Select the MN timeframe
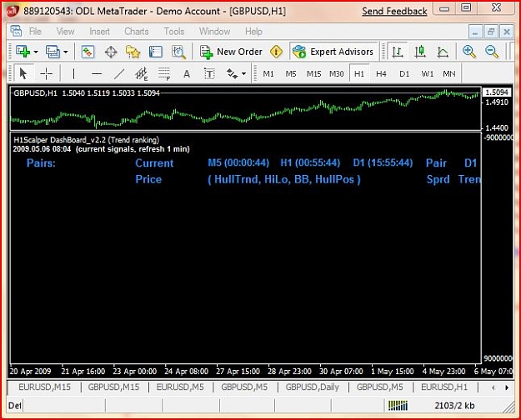 [x=449, y=74]
